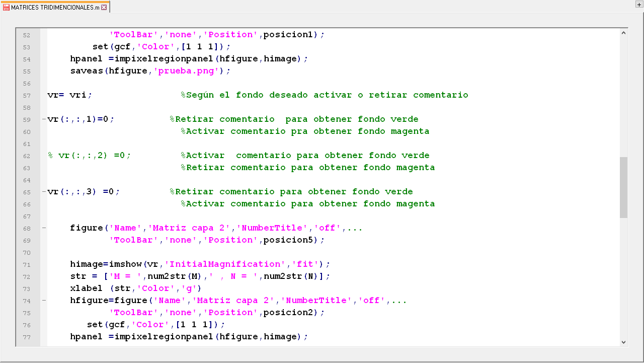644x364 pixels.
Task: Click the plus button at top right
Action: point(638,5)
